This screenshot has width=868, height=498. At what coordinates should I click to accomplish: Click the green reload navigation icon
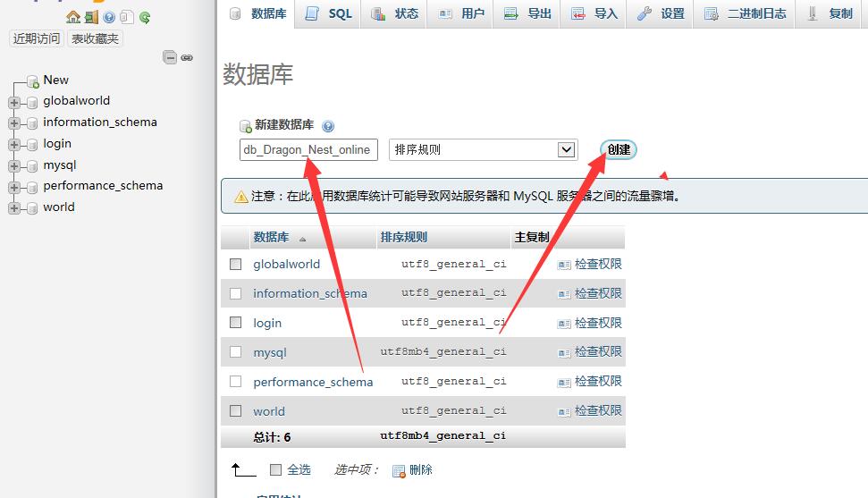(145, 17)
